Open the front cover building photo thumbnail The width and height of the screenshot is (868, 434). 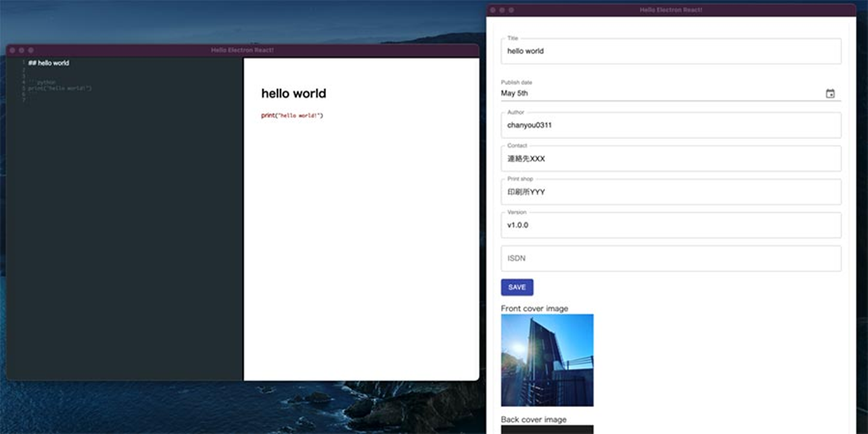pyautogui.click(x=547, y=360)
